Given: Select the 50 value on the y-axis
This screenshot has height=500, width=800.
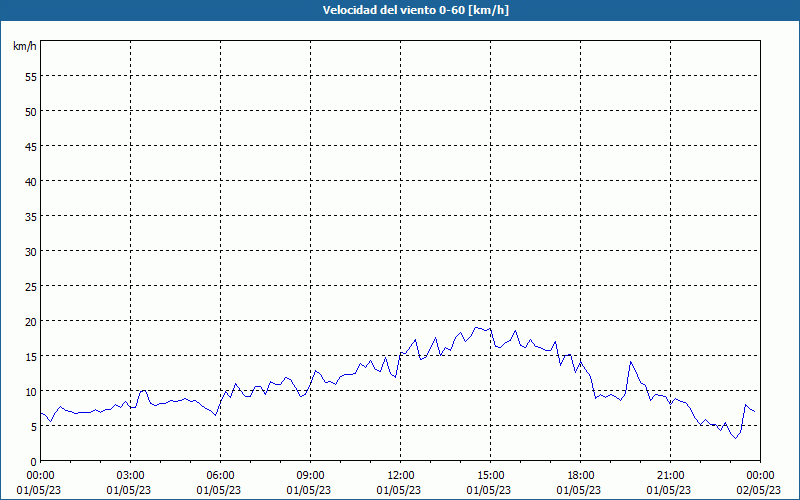Looking at the screenshot, I should pos(31,111).
